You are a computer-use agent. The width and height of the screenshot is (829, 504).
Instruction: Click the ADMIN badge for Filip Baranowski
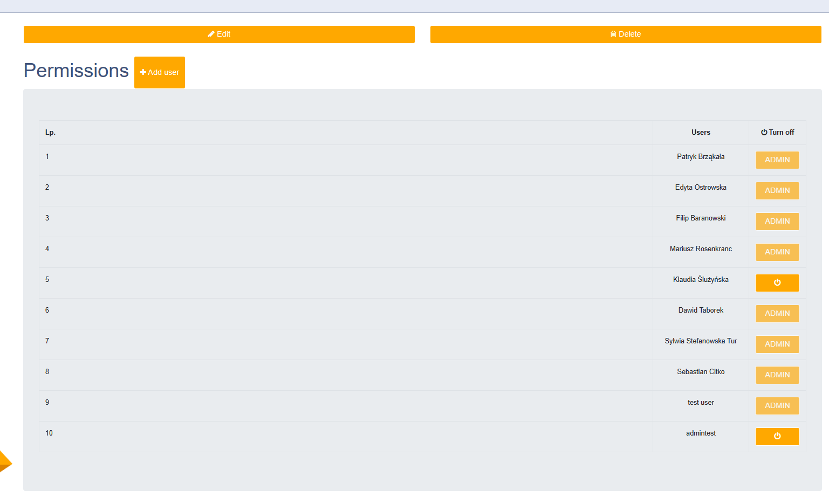point(777,222)
